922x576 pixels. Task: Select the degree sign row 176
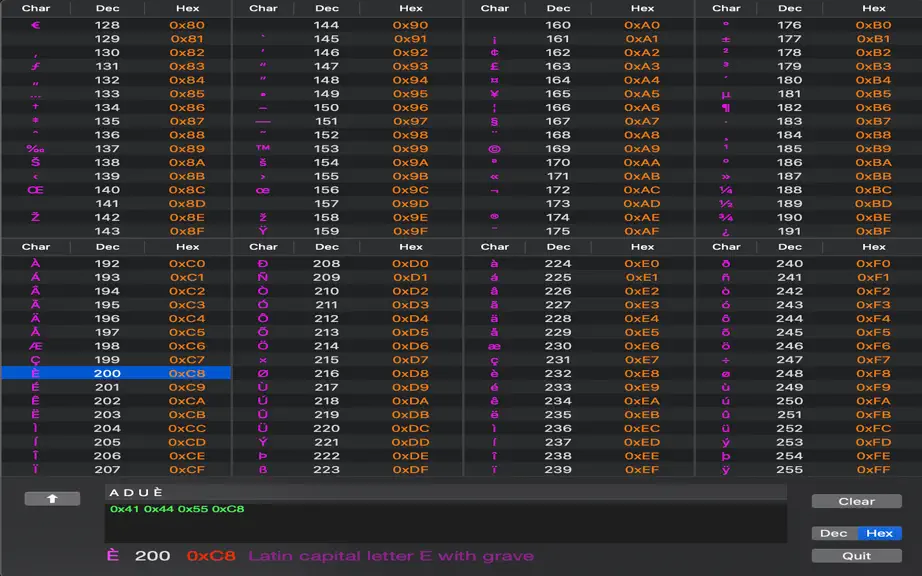click(x=809, y=25)
